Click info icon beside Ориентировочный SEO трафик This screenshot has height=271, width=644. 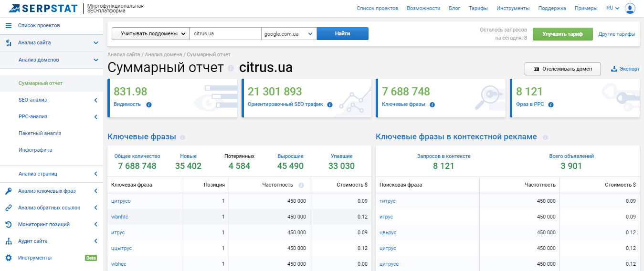(330, 104)
